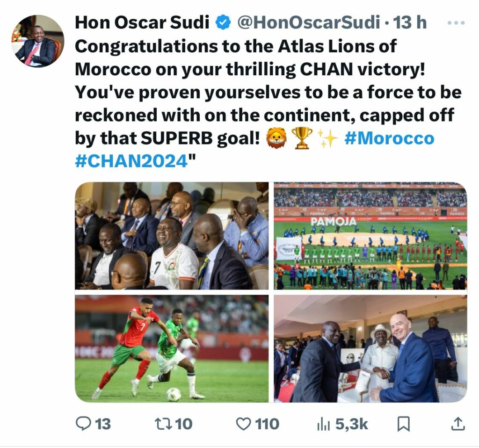Follow the #CHAN2024 hashtag
The height and width of the screenshot is (448, 479).
pos(131,161)
